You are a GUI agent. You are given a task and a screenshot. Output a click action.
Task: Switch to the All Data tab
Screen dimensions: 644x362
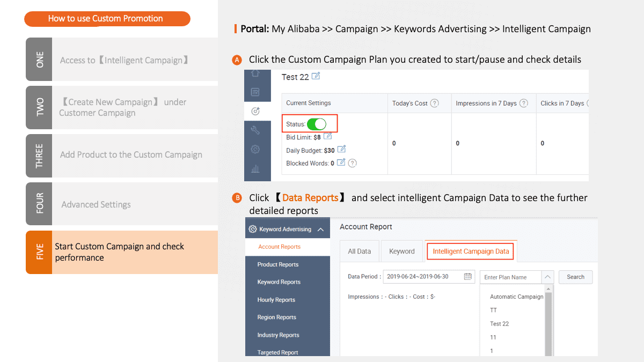(x=359, y=251)
